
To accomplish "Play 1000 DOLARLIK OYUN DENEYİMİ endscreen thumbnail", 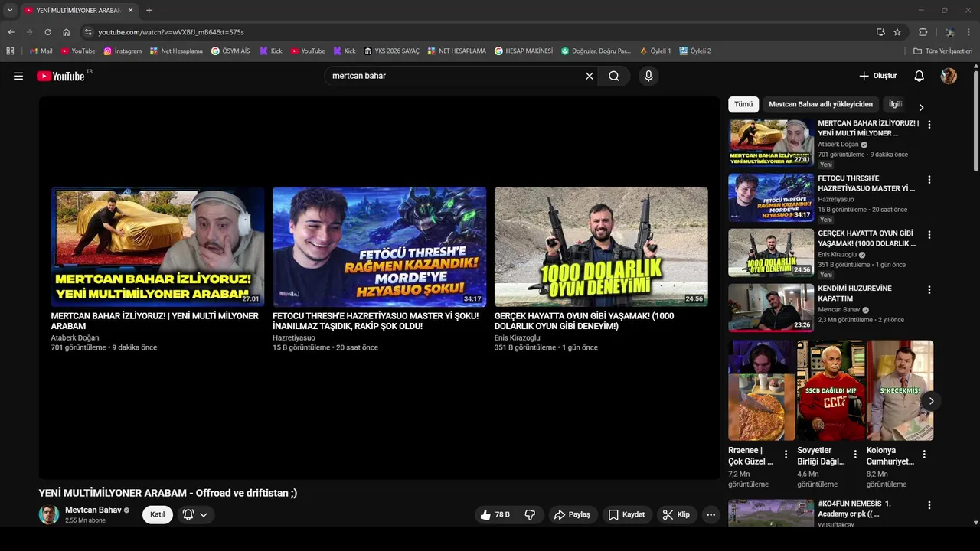I will point(601,246).
